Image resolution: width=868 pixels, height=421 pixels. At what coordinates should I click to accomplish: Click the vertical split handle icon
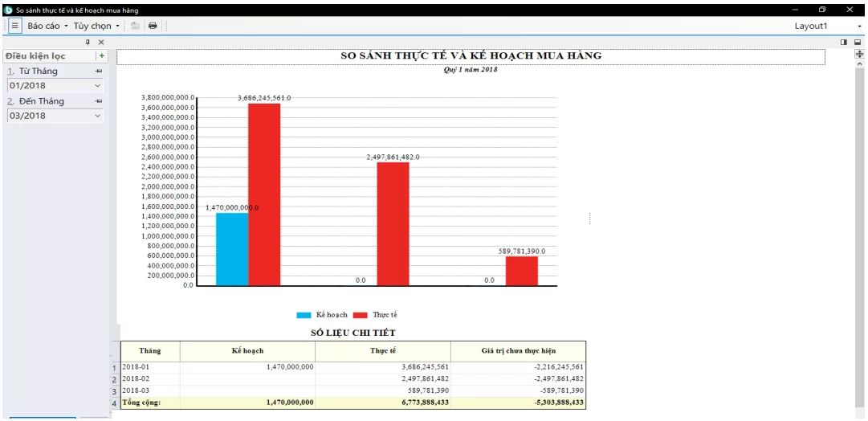coord(860,54)
